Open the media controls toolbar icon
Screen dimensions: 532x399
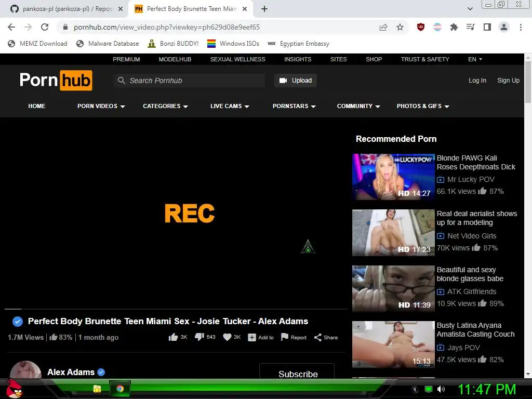click(471, 27)
